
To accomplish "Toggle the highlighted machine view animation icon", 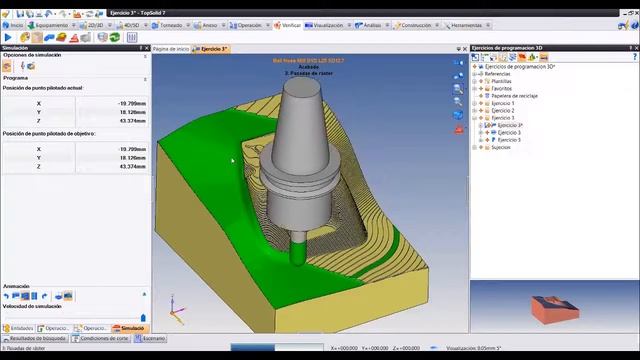I will 68,296.
